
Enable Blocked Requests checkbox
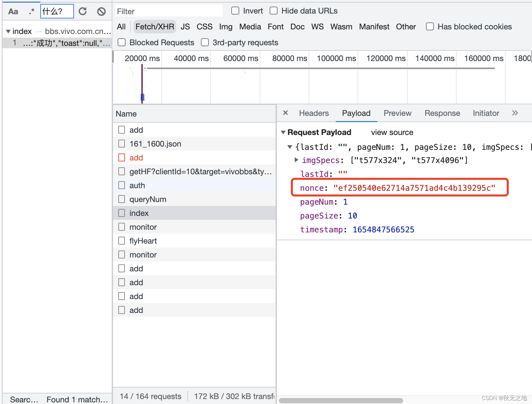click(x=122, y=42)
